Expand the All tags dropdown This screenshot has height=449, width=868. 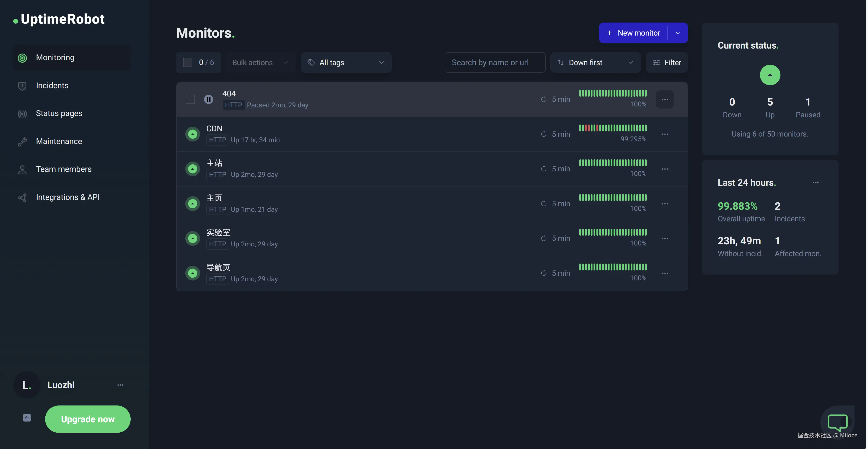tap(346, 62)
